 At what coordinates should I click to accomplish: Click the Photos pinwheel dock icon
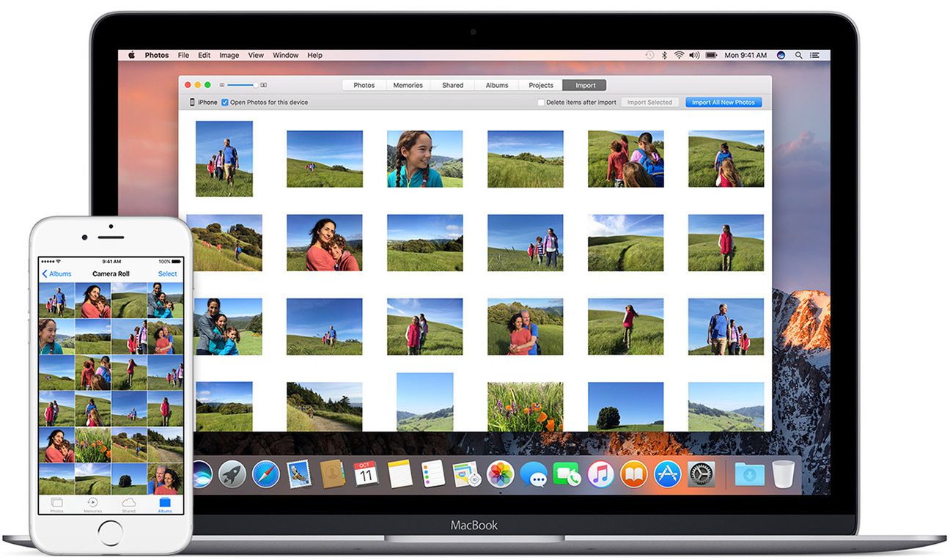point(500,474)
